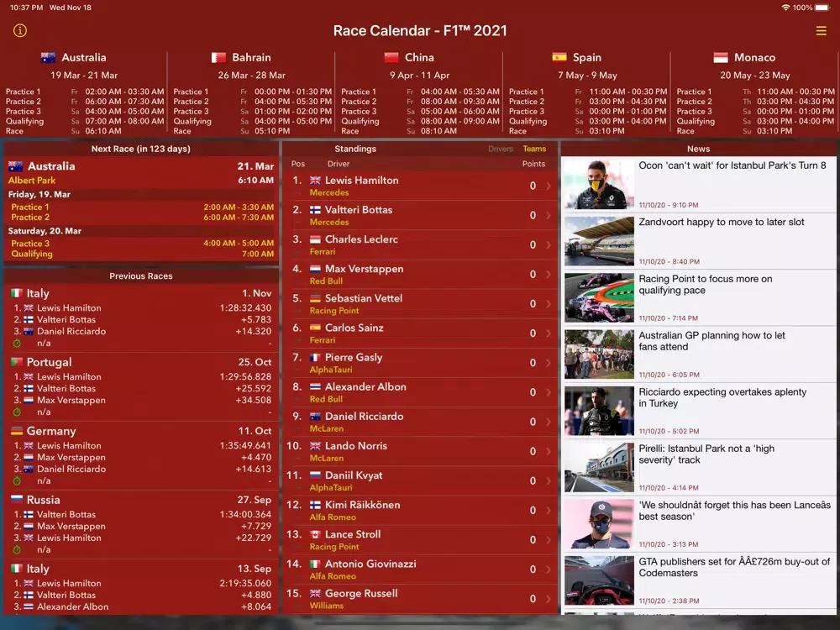Image resolution: width=840 pixels, height=630 pixels.
Task: Tap the Dutch flag beside Max Verstappen in standings
Action: (x=315, y=269)
